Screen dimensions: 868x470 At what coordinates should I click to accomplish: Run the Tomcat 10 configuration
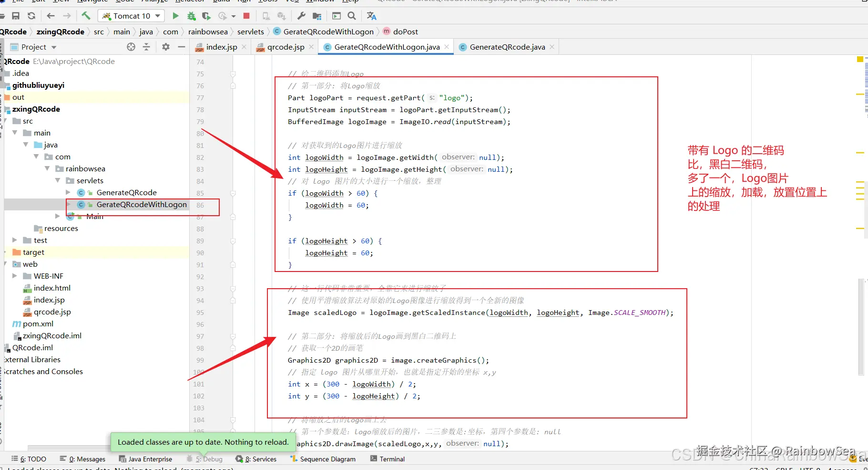pos(175,16)
